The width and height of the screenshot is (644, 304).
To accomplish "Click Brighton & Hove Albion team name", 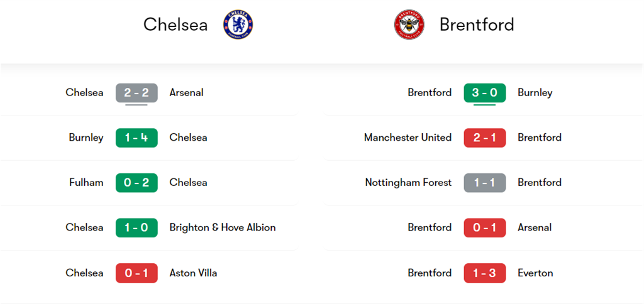I will point(223,227).
